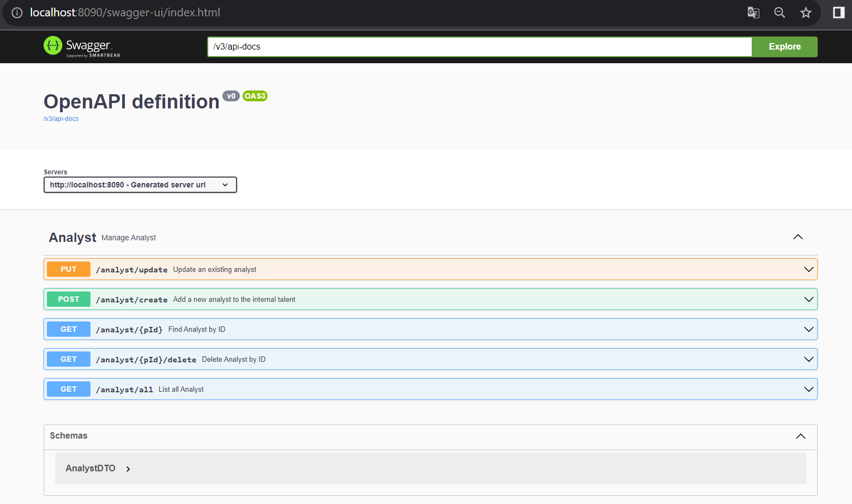Click the Schemas heading

(69, 435)
